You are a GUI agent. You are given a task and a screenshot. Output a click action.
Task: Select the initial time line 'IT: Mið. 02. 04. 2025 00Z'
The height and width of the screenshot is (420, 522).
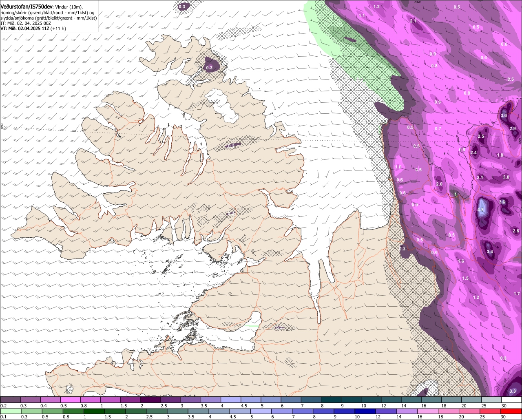coord(26,23)
